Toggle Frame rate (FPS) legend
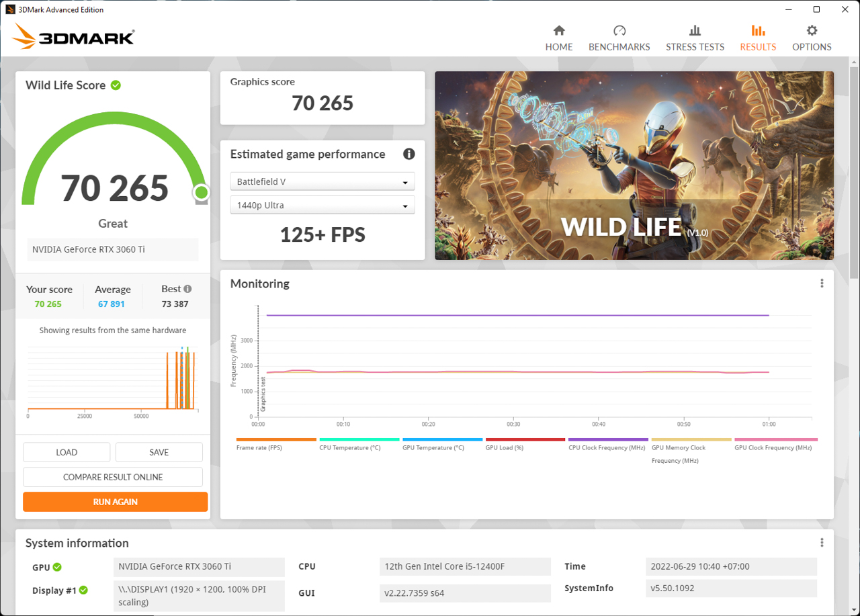The width and height of the screenshot is (860, 616). click(x=275, y=445)
